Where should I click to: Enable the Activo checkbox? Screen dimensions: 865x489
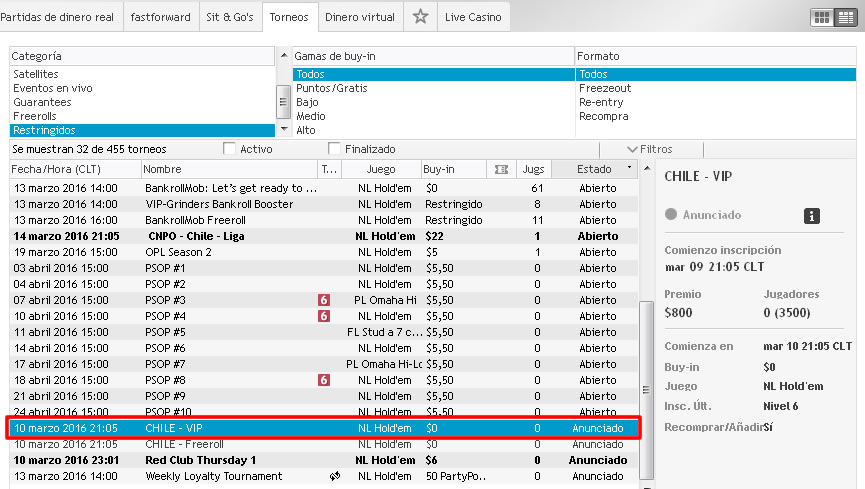[230, 149]
